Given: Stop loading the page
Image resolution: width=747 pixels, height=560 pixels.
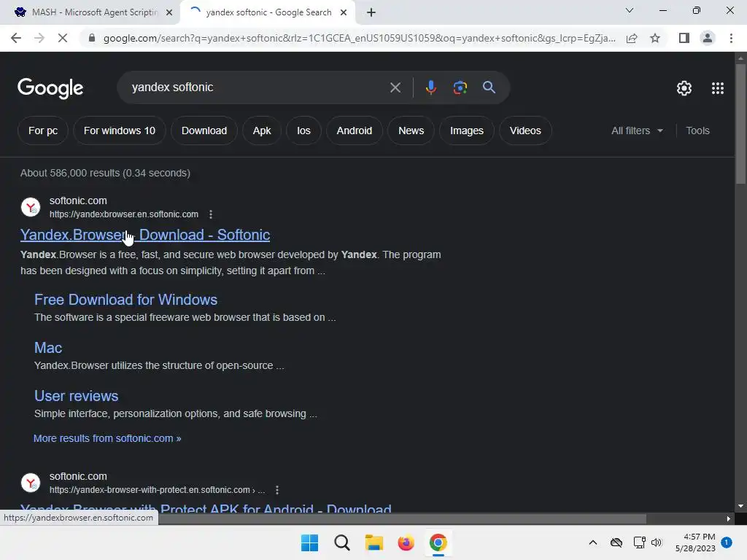Looking at the screenshot, I should pos(63,38).
